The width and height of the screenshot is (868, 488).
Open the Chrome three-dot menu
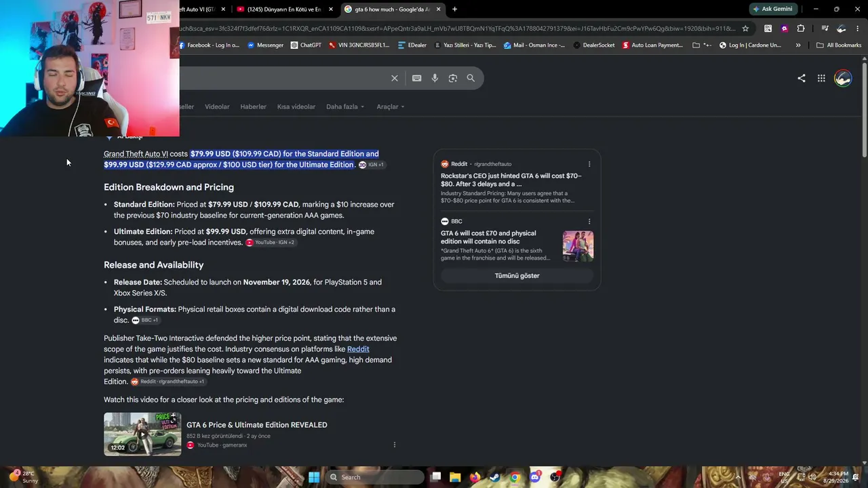(x=856, y=28)
